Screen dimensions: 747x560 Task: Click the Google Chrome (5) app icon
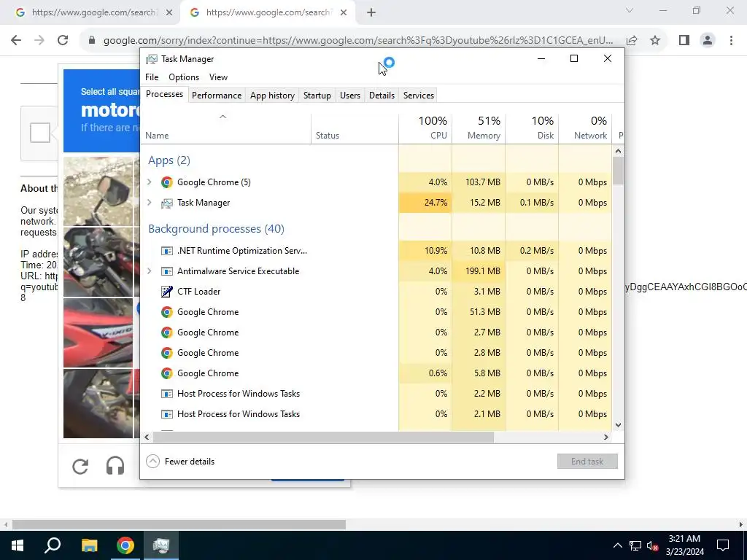[x=167, y=182]
